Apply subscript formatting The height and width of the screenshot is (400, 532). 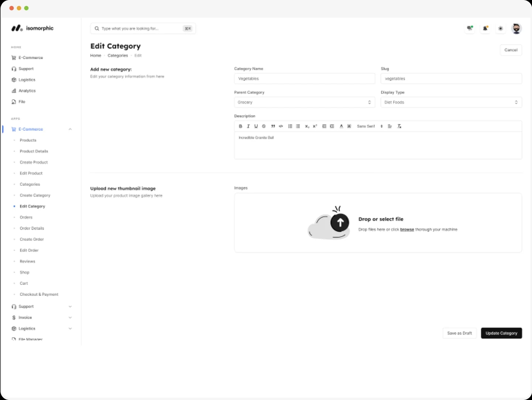pyautogui.click(x=307, y=126)
